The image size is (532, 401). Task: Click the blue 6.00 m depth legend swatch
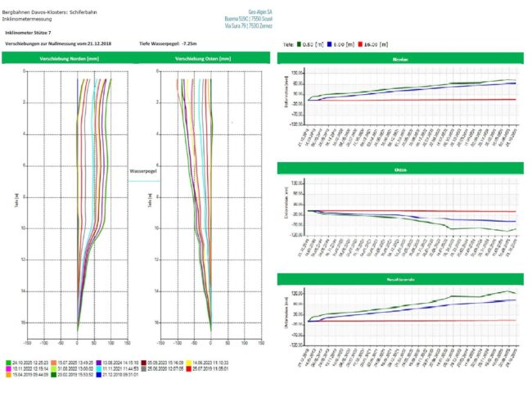click(x=330, y=44)
